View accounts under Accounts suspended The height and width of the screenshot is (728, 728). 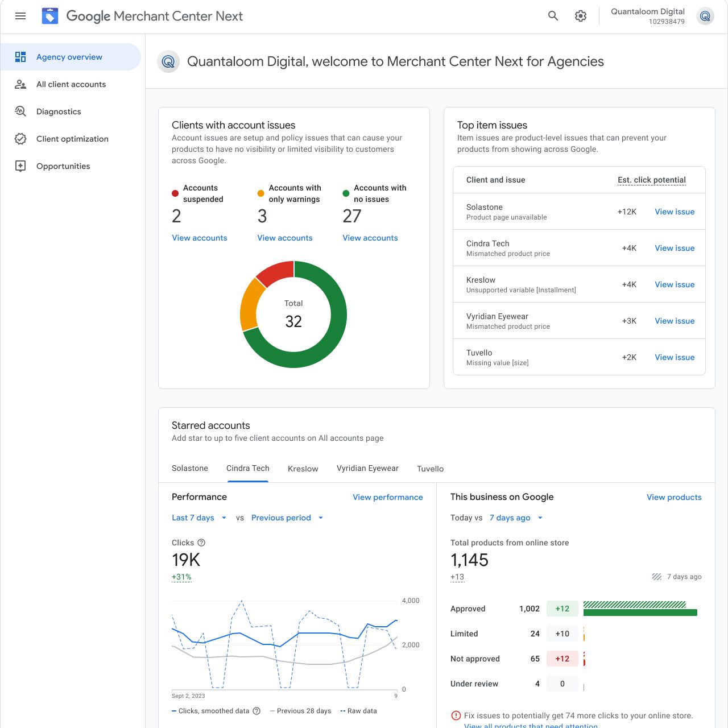click(200, 238)
